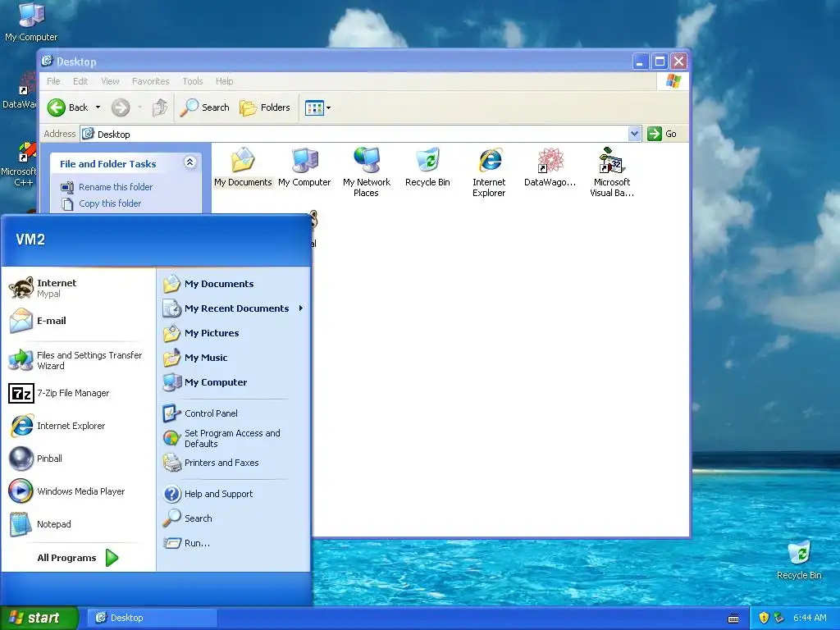This screenshot has width=840, height=630.
Task: Click the Start button
Action: click(x=39, y=618)
